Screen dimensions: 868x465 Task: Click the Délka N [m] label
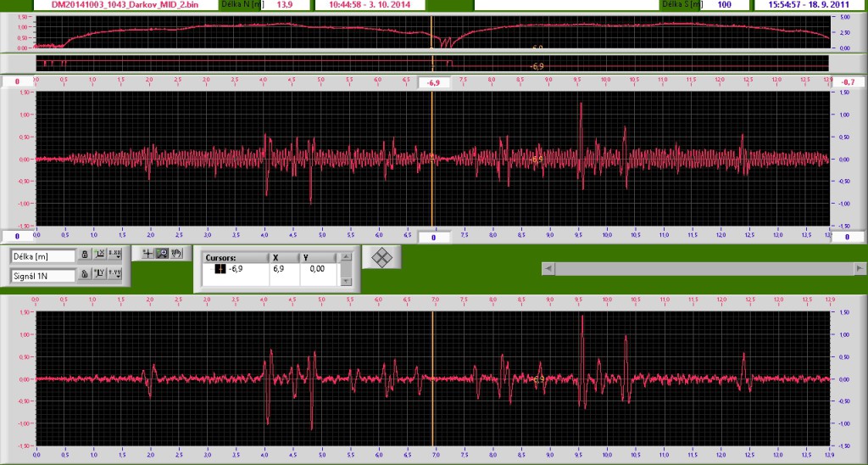coord(241,4)
